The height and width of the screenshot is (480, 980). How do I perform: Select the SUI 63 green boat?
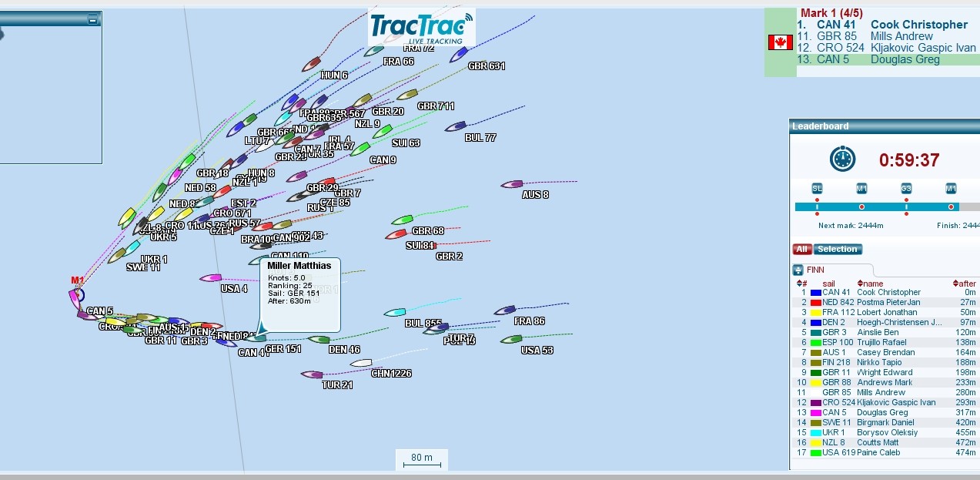click(383, 132)
